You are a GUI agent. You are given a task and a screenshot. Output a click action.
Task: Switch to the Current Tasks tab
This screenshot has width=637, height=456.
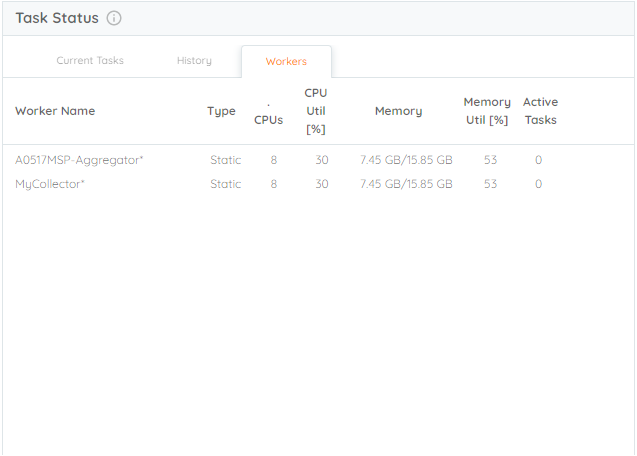[x=90, y=61]
